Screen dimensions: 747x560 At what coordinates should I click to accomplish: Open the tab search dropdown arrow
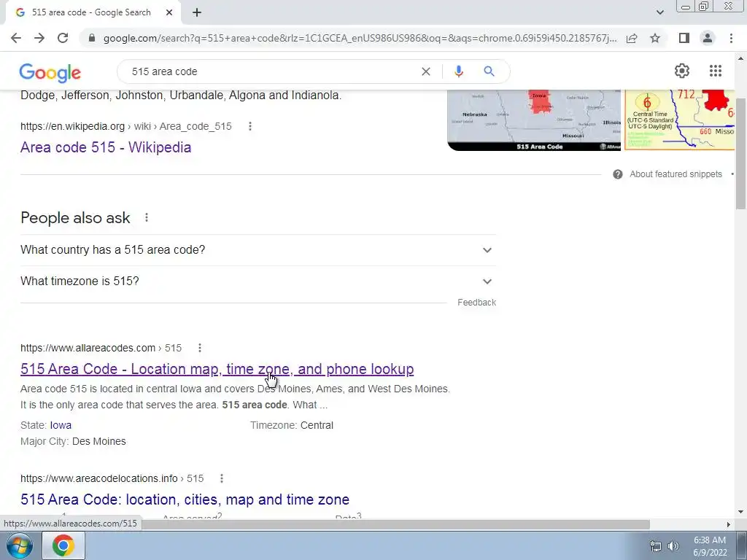coord(659,12)
